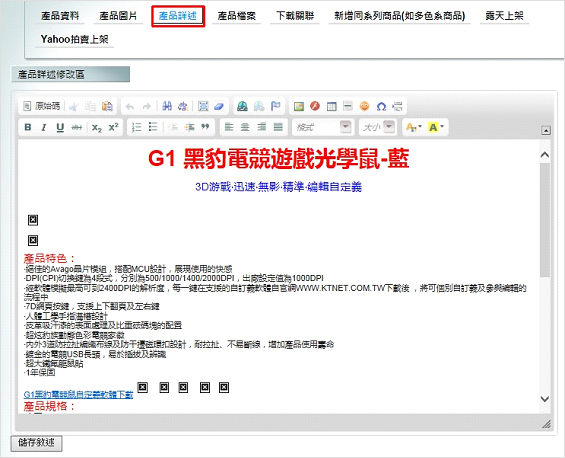Switch to the 產品圖片 tab
The height and width of the screenshot is (458, 565).
point(118,16)
